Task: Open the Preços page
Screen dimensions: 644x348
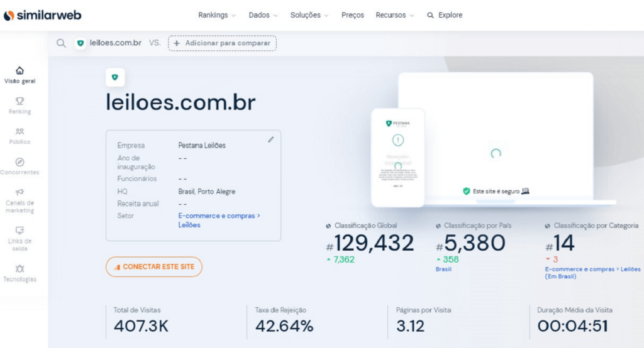Action: (x=352, y=15)
